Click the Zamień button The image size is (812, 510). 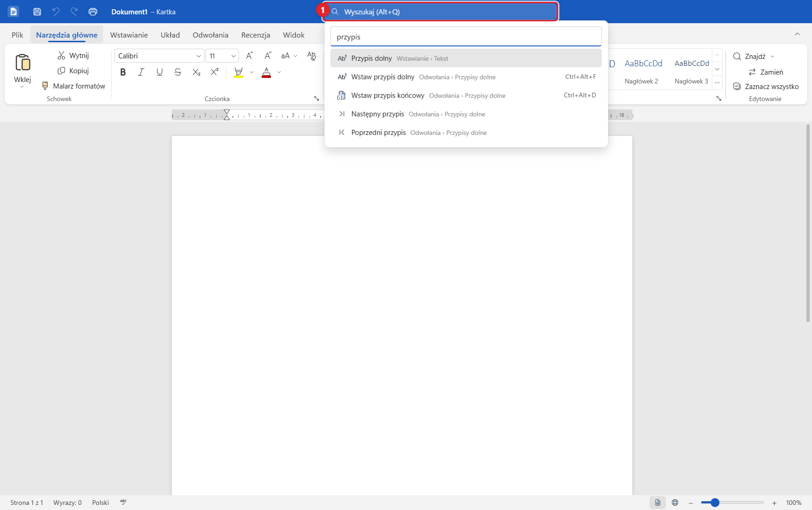pyautogui.click(x=766, y=72)
